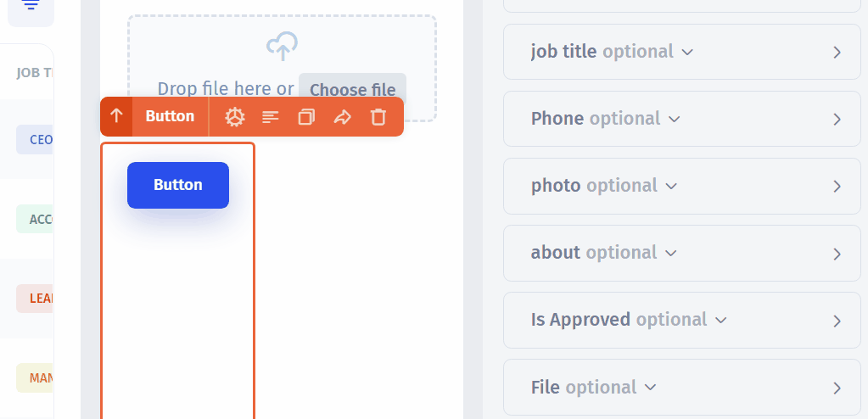Click the share arrow icon in toolbar
The image size is (868, 419).
coord(342,117)
